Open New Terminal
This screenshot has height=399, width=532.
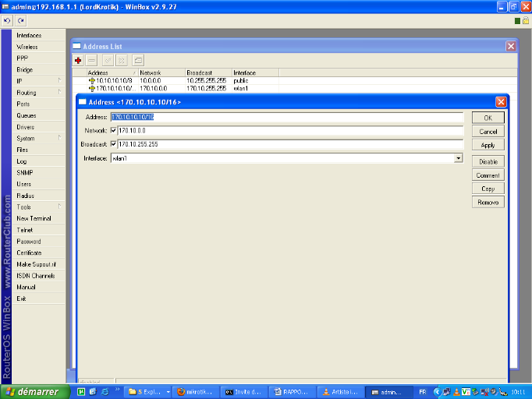[x=39, y=218]
